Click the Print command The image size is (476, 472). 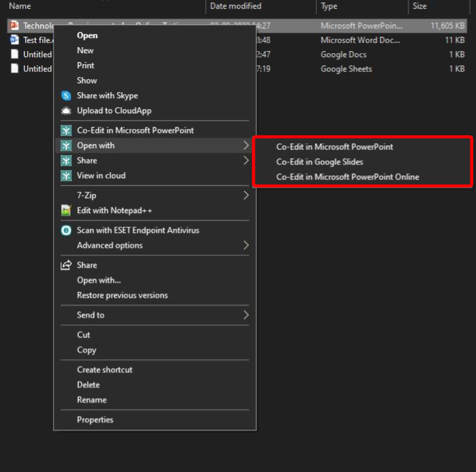86,65
